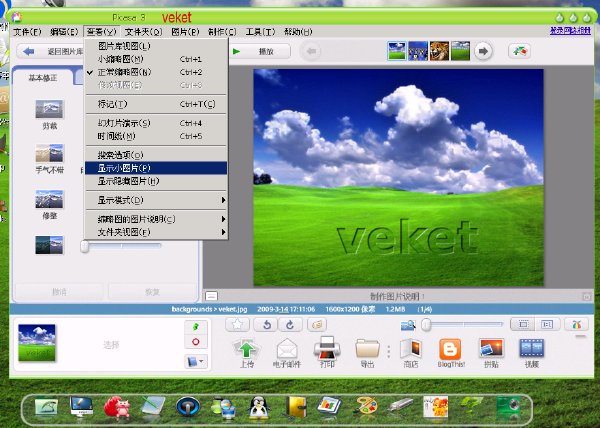Select the 修整 retouch tool
The height and width of the screenshot is (428, 600).
(49, 205)
